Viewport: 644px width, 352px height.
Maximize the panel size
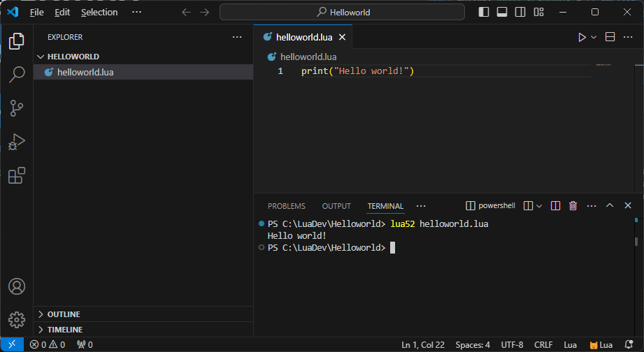[x=610, y=205]
